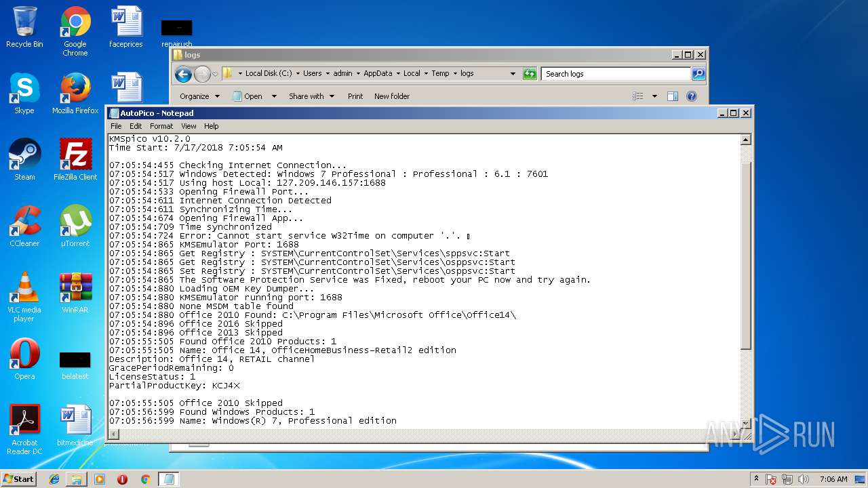The image size is (868, 488).
Task: Open Notepad File menu
Action: point(116,126)
